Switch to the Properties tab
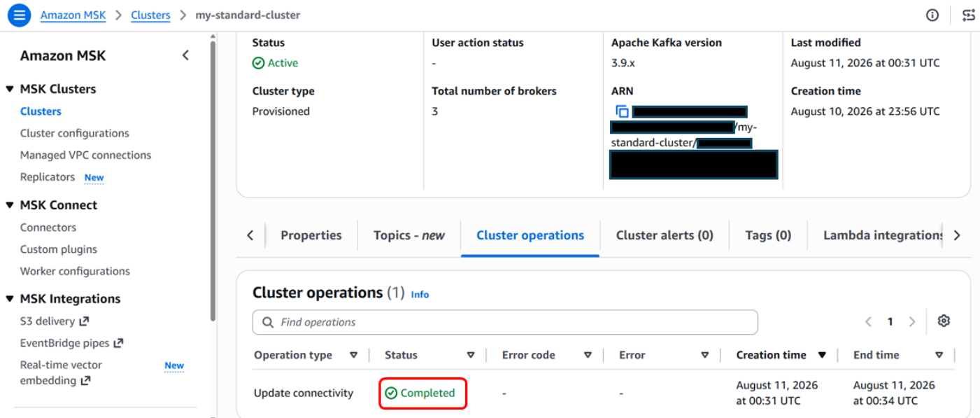Viewport: 980px width, 418px height. pyautogui.click(x=311, y=235)
